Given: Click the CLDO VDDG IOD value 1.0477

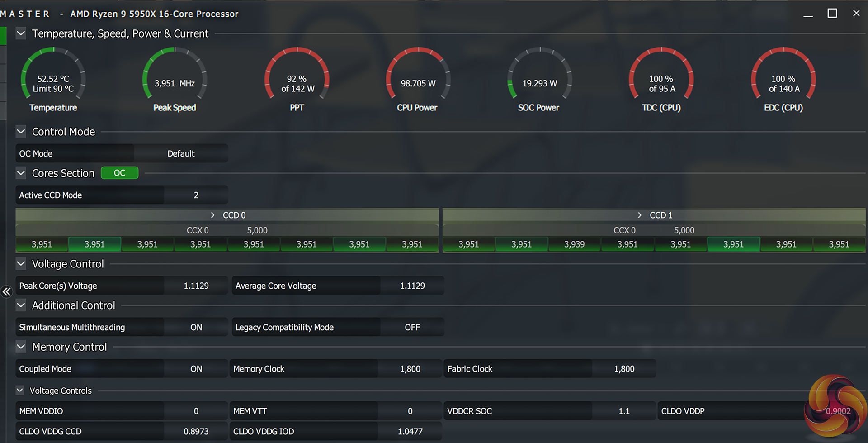Looking at the screenshot, I should (x=410, y=431).
